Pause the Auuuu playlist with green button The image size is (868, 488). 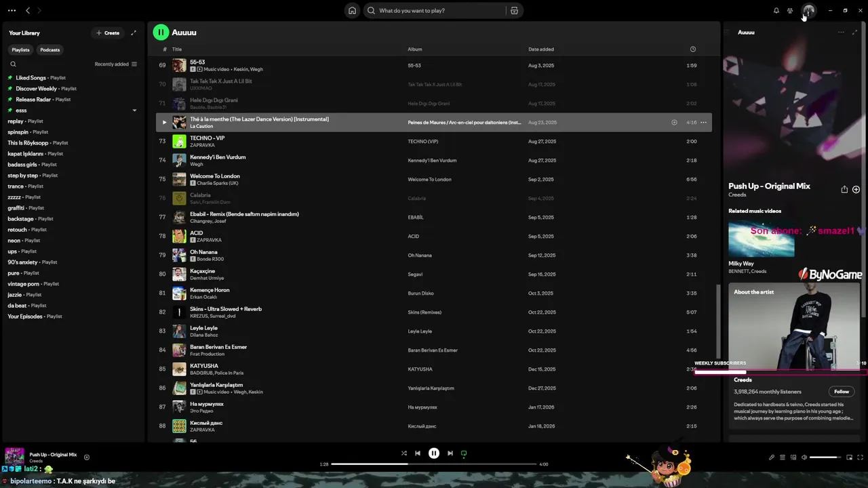pos(161,32)
